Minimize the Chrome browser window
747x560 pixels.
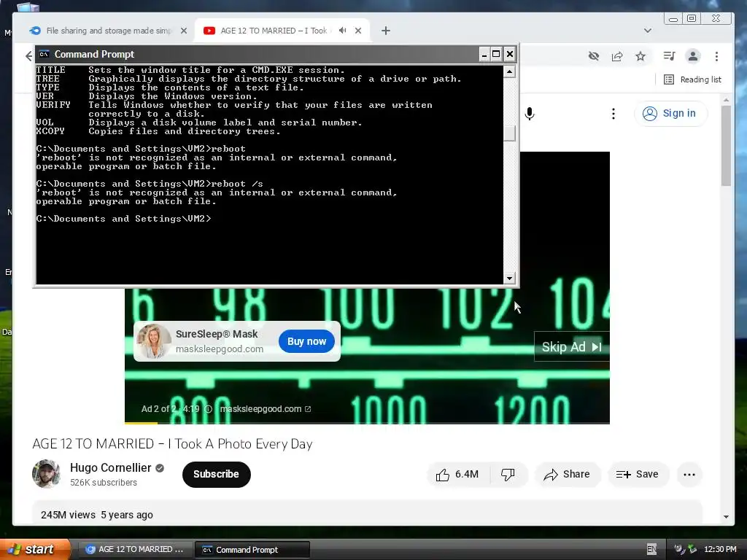click(x=673, y=18)
